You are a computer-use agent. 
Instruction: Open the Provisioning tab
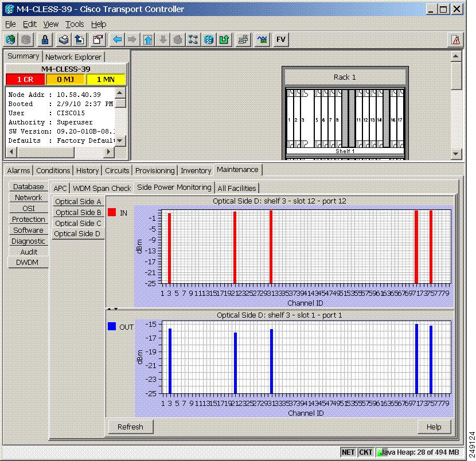[x=155, y=170]
